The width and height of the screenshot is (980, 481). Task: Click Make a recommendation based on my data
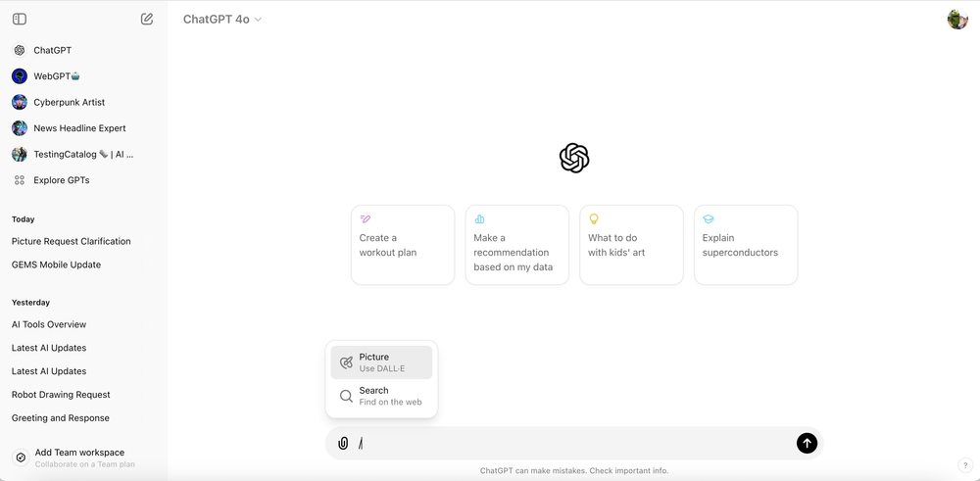[x=517, y=245]
